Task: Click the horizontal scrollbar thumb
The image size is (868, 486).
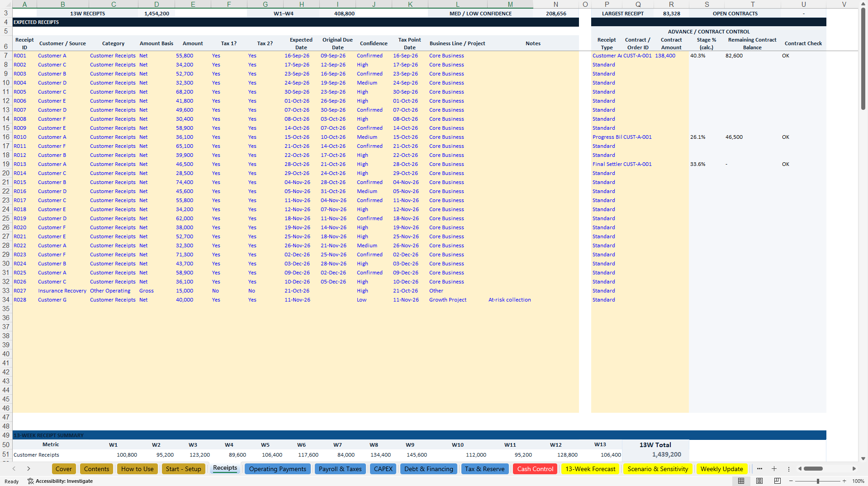Action: (x=813, y=469)
